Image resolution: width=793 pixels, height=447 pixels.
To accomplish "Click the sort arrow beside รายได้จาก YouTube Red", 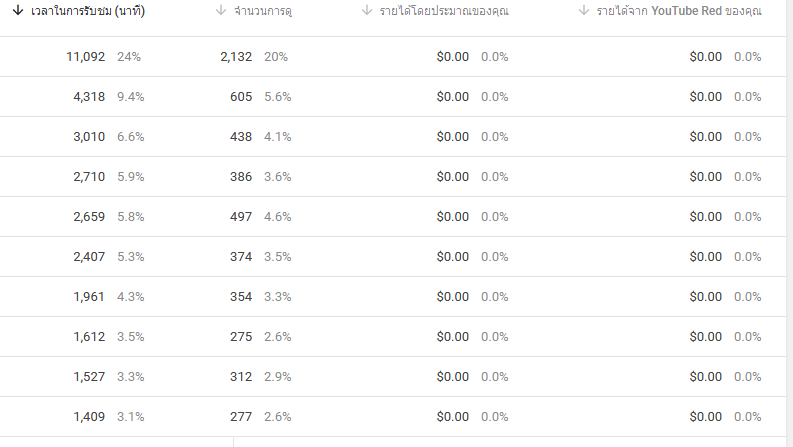I will tap(584, 12).
